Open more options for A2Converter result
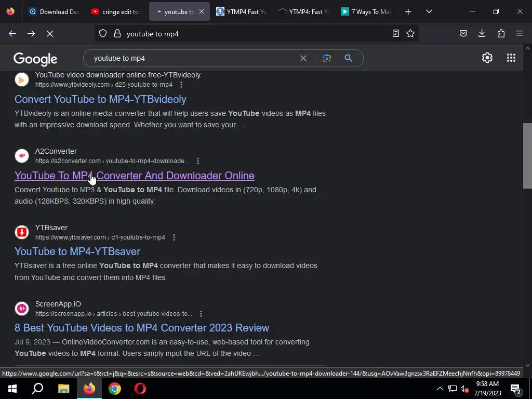 (x=198, y=161)
